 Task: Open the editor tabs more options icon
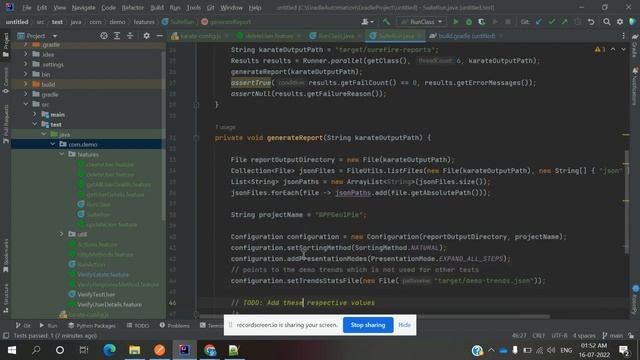pos(623,36)
